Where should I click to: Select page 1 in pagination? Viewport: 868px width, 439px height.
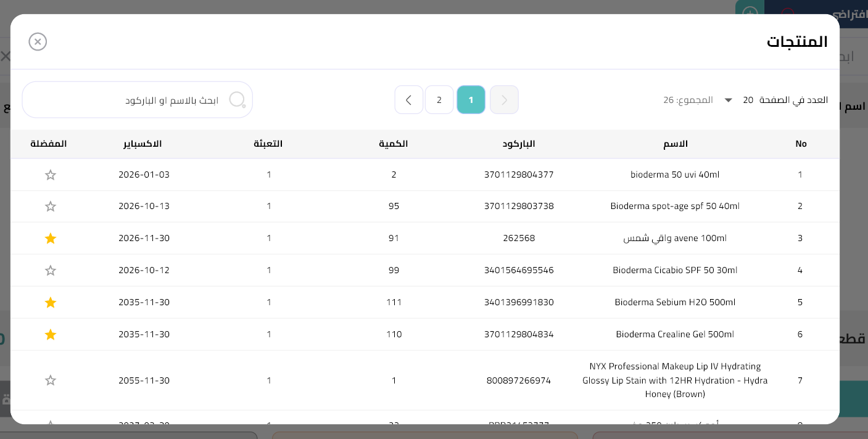471,100
